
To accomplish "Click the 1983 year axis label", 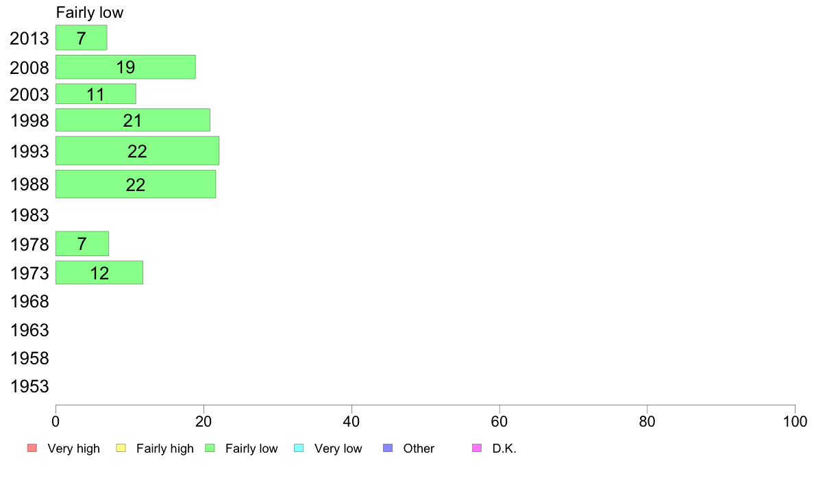I will coord(29,215).
